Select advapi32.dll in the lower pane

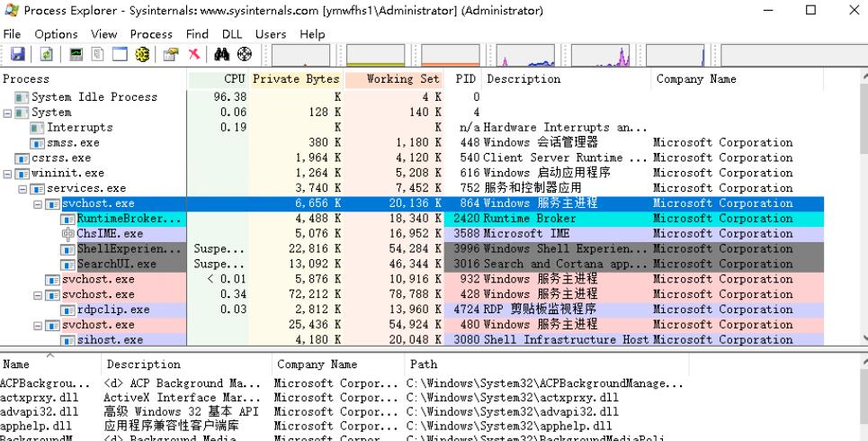click(40, 412)
